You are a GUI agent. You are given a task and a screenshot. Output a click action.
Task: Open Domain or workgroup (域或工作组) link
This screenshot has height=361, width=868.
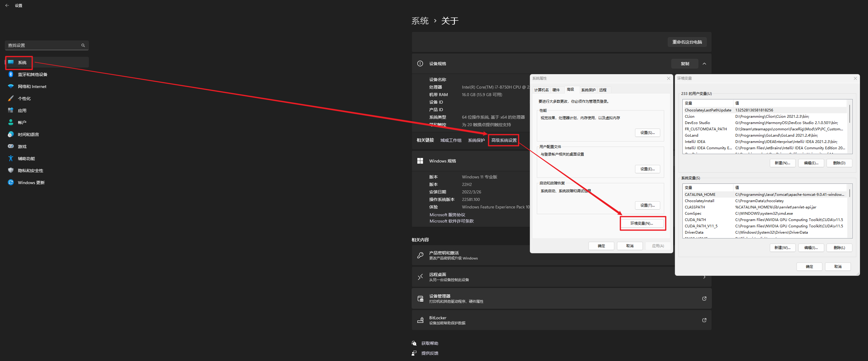[x=450, y=140]
